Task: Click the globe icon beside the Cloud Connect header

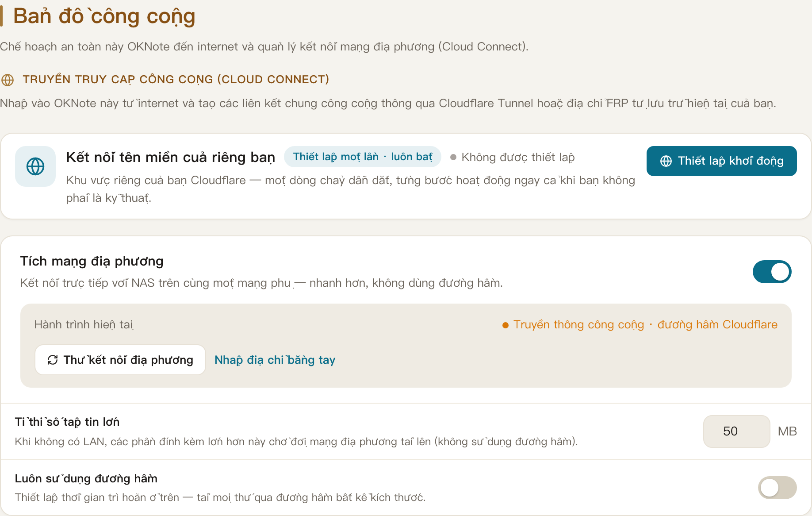Action: click(x=8, y=80)
